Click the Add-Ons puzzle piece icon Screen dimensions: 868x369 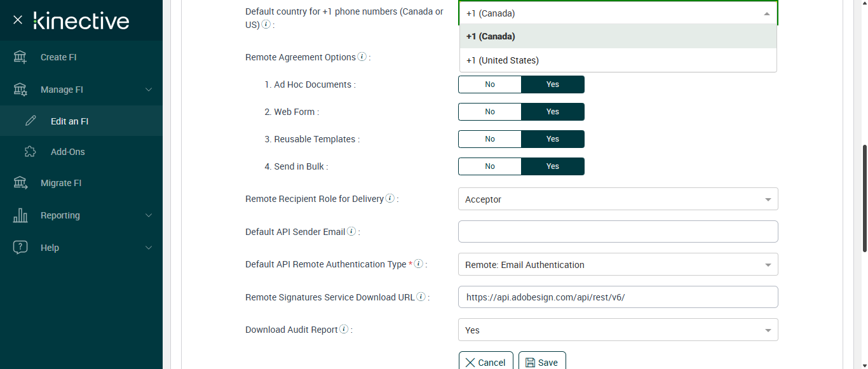[31, 152]
